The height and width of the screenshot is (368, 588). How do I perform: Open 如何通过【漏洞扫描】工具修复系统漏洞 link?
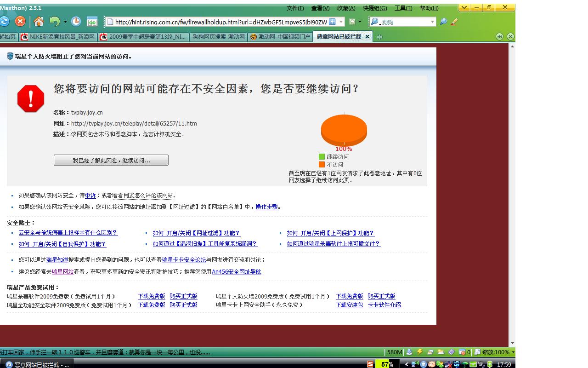205,244
